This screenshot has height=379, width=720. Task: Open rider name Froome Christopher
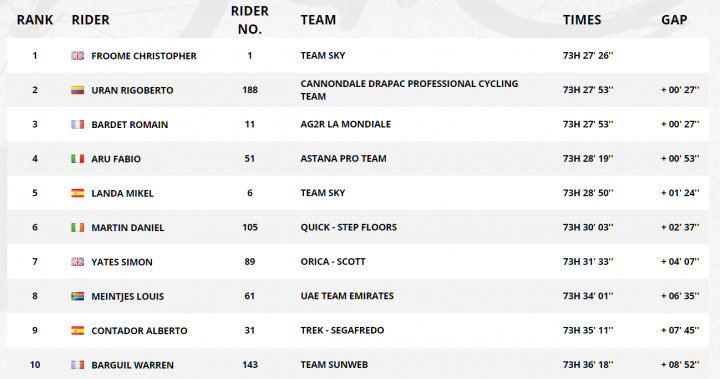click(x=144, y=56)
